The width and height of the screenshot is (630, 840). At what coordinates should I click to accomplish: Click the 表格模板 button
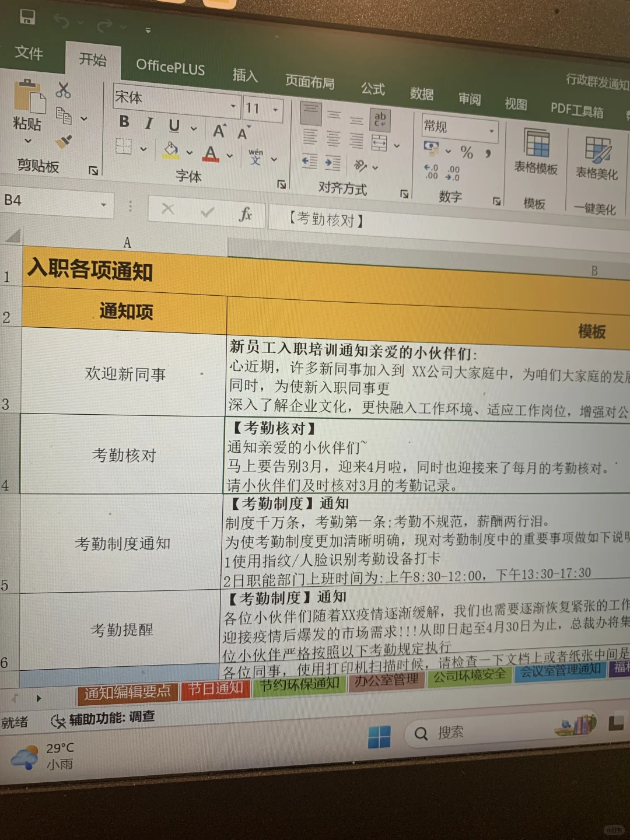[x=536, y=152]
